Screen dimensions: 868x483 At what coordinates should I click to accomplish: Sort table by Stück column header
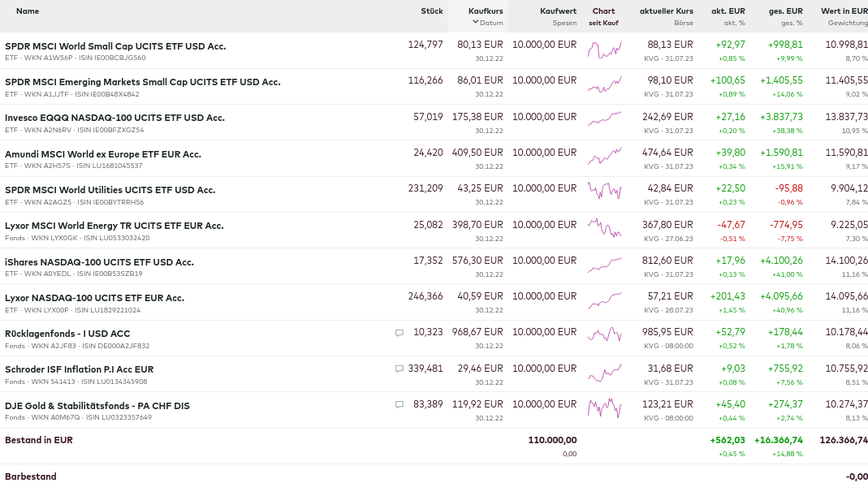coord(432,11)
